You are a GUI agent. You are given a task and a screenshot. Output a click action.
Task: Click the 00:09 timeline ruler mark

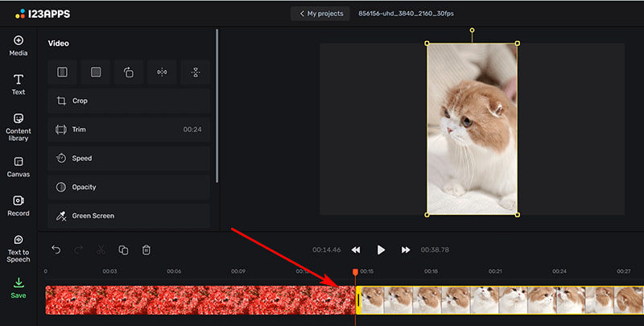[x=238, y=271]
